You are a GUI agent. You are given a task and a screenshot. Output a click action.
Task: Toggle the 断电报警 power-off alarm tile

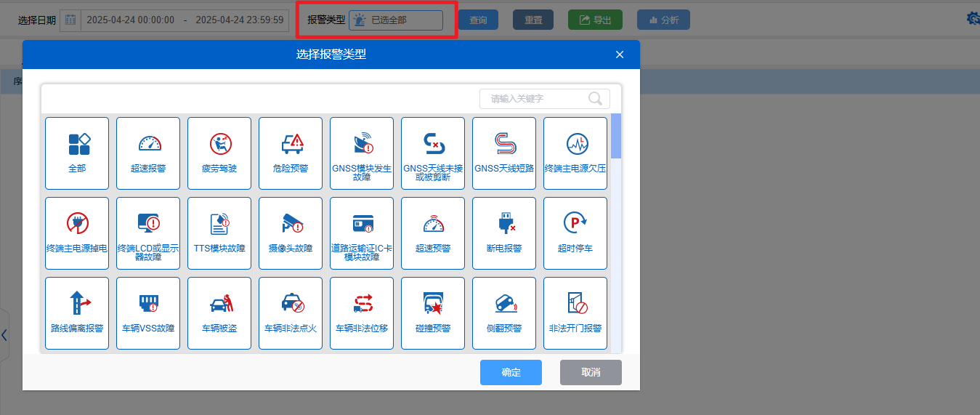(x=504, y=233)
